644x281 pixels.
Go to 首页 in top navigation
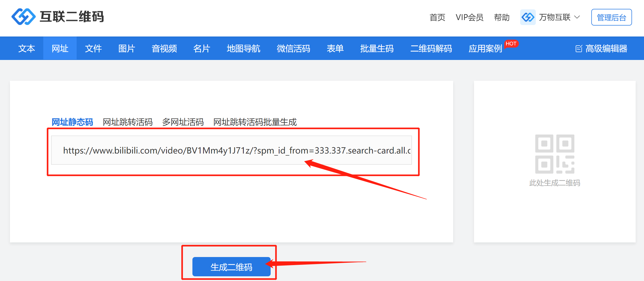(x=438, y=17)
